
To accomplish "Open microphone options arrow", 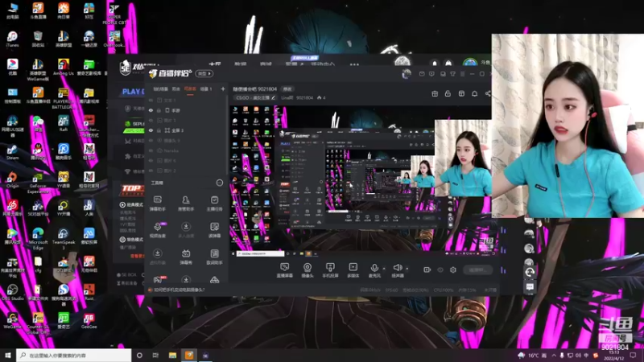I will pyautogui.click(x=384, y=269).
